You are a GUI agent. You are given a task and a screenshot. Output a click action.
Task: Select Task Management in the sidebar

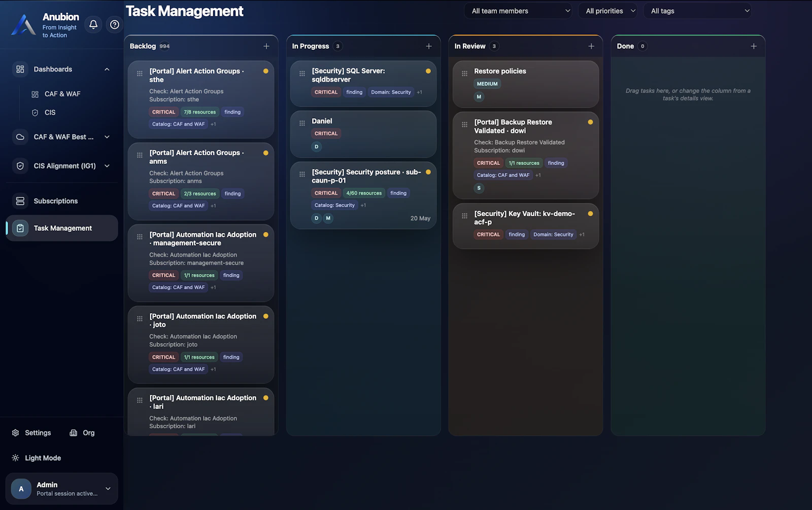62,228
